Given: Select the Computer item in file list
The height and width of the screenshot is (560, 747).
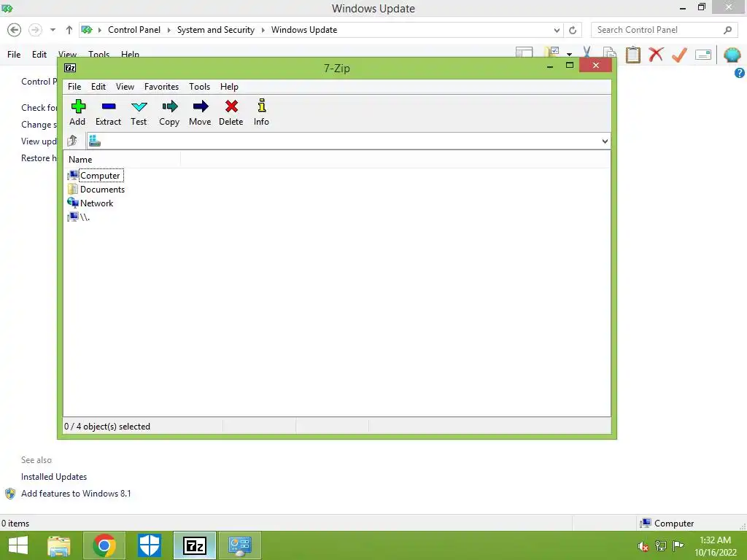Looking at the screenshot, I should tap(96, 176).
